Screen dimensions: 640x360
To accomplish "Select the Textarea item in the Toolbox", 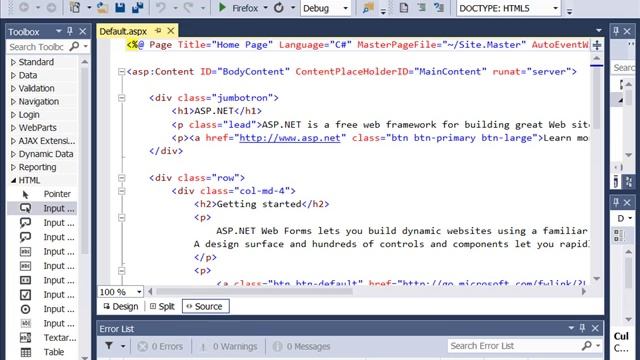I will (42, 338).
